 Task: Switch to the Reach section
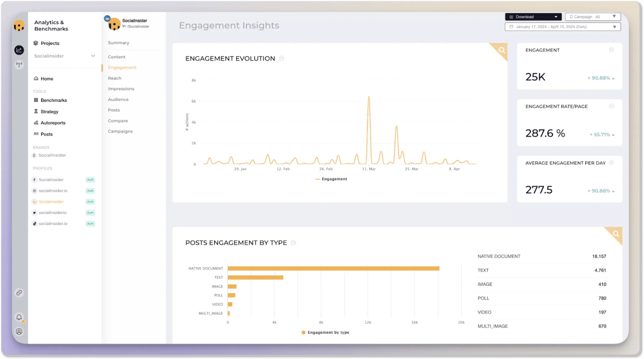[x=114, y=78]
